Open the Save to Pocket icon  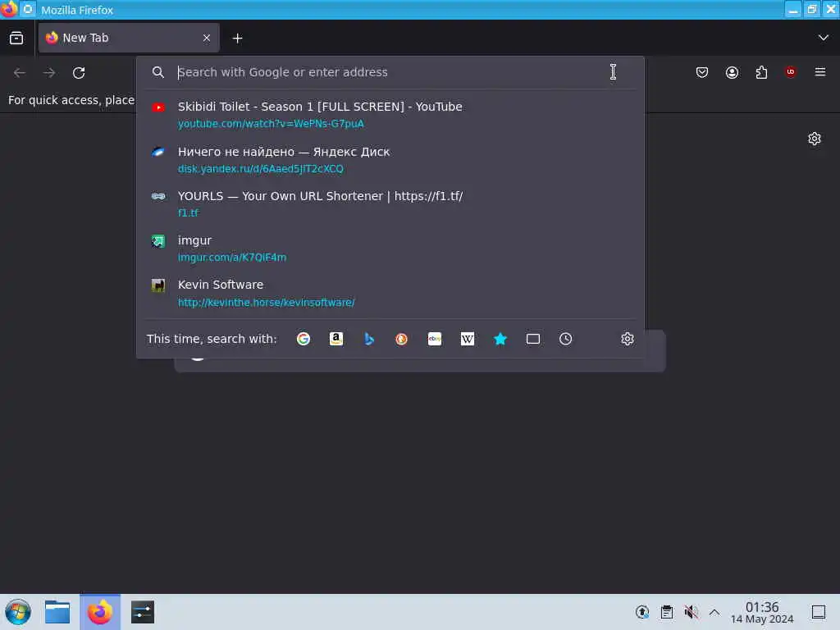(702, 72)
